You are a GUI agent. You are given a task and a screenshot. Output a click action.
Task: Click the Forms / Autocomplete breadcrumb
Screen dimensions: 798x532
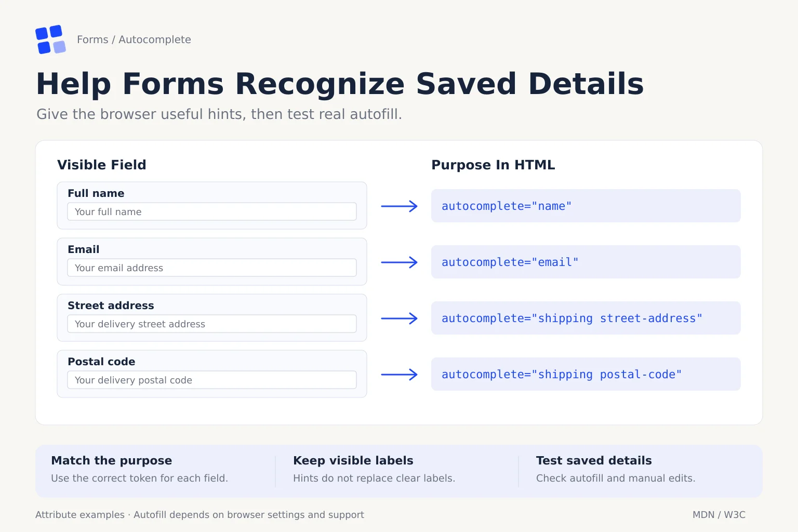(134, 39)
